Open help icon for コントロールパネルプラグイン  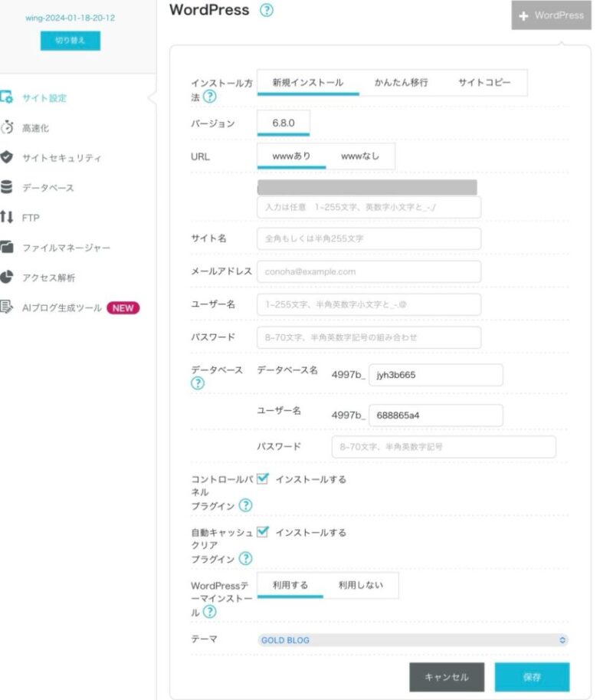pos(245,505)
